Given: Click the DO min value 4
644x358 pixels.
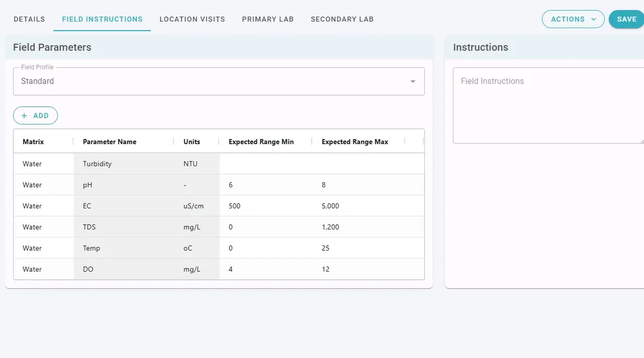Looking at the screenshot, I should click(x=266, y=270).
